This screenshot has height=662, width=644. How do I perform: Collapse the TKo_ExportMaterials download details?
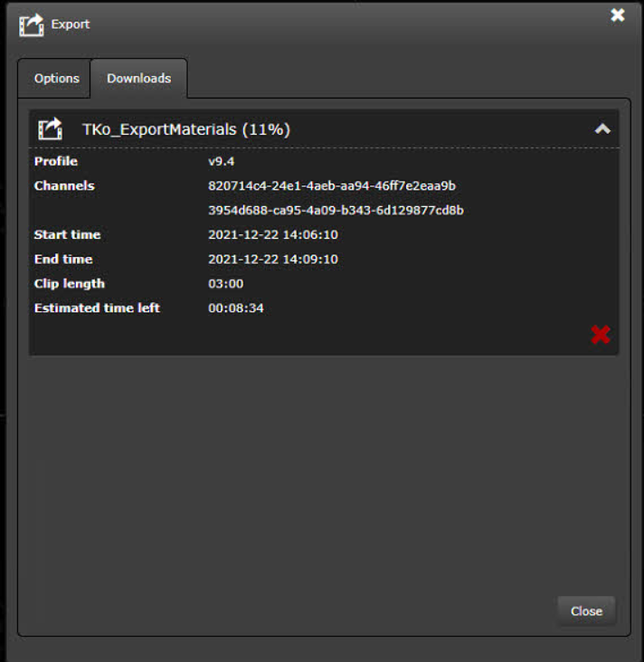coord(601,129)
